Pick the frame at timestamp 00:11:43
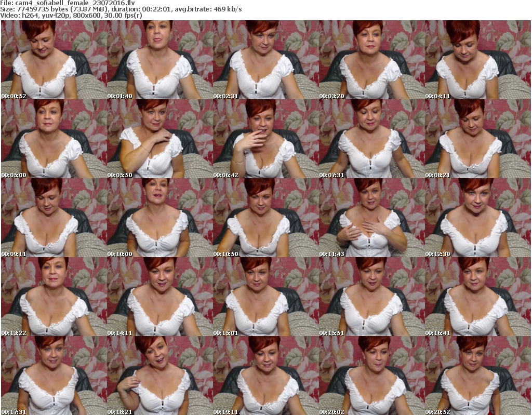 (372, 218)
